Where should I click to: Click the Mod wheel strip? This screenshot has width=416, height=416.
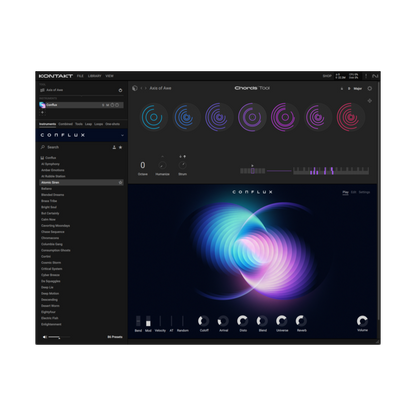click(x=148, y=321)
